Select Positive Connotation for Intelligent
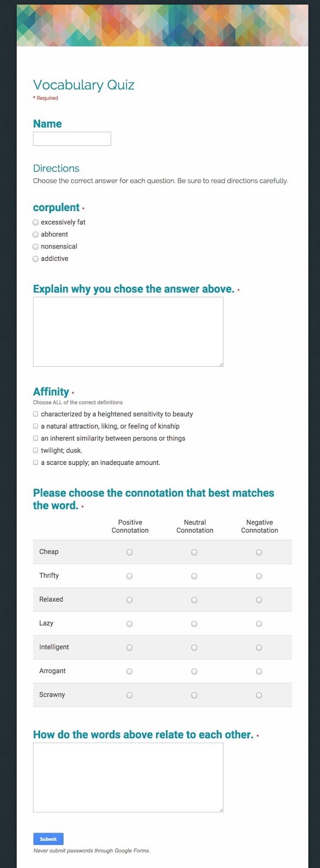 point(129,647)
